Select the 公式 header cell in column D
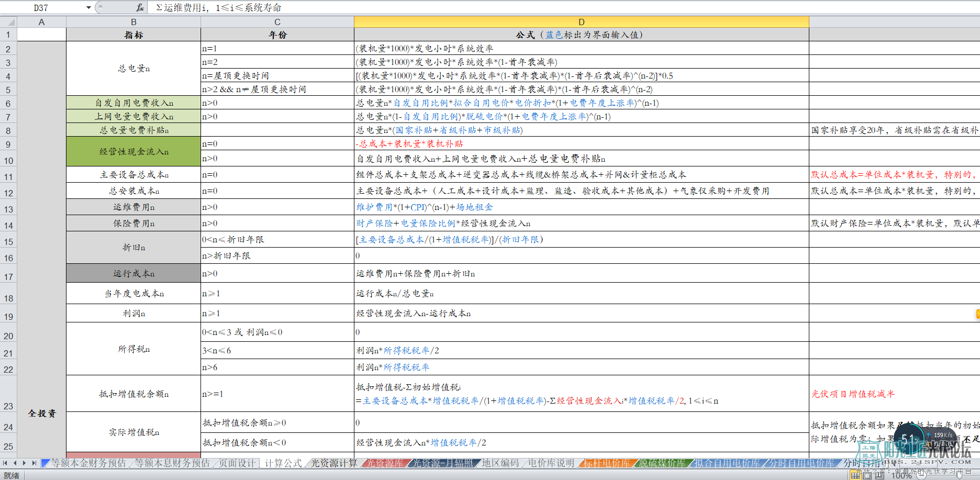 pyautogui.click(x=582, y=35)
